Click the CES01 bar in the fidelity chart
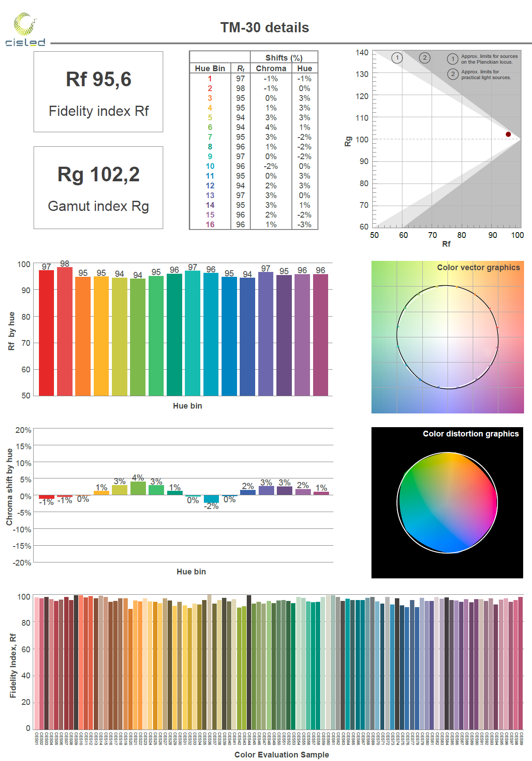532x761 pixels. [x=37, y=663]
